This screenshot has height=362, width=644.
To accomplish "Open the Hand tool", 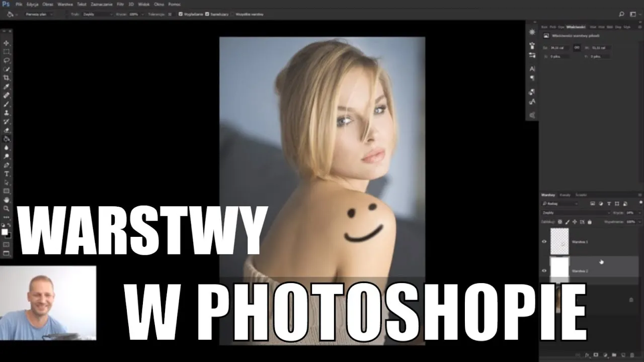I will 7,200.
